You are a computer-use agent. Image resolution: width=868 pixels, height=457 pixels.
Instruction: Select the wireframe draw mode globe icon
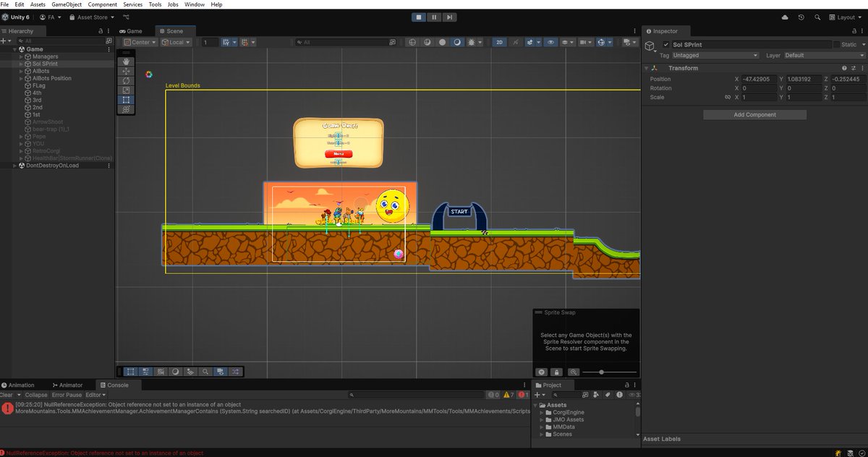412,42
